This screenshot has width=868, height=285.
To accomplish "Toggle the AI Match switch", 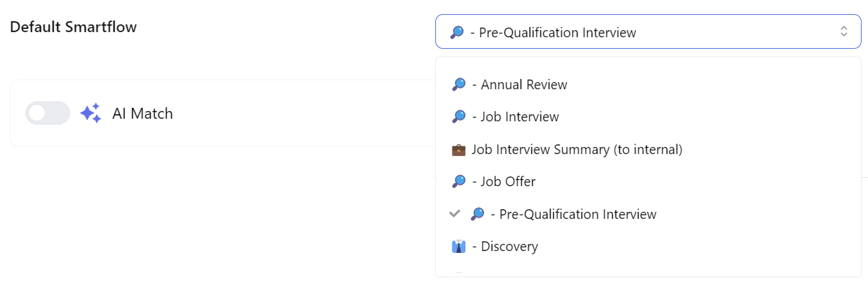I will (47, 113).
